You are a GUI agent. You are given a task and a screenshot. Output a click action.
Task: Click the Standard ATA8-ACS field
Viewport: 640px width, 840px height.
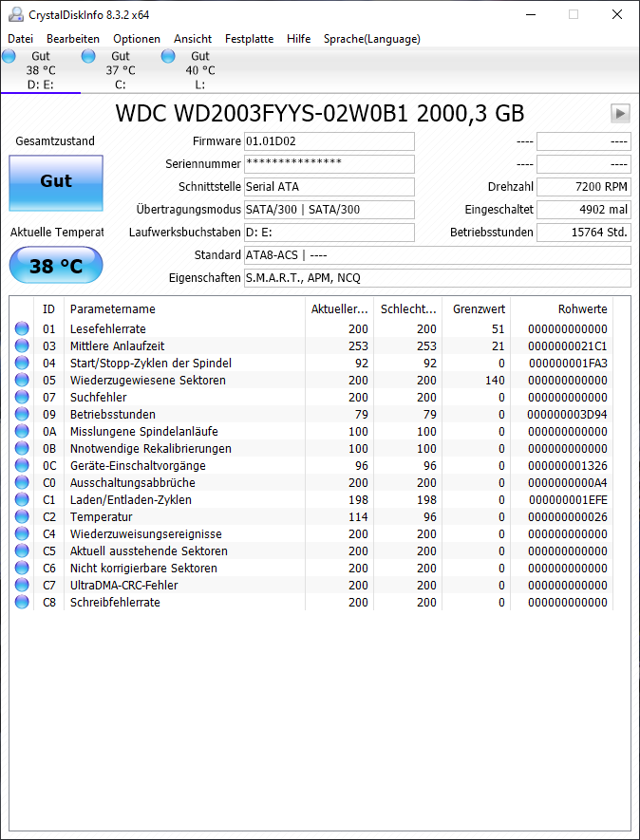(438, 255)
